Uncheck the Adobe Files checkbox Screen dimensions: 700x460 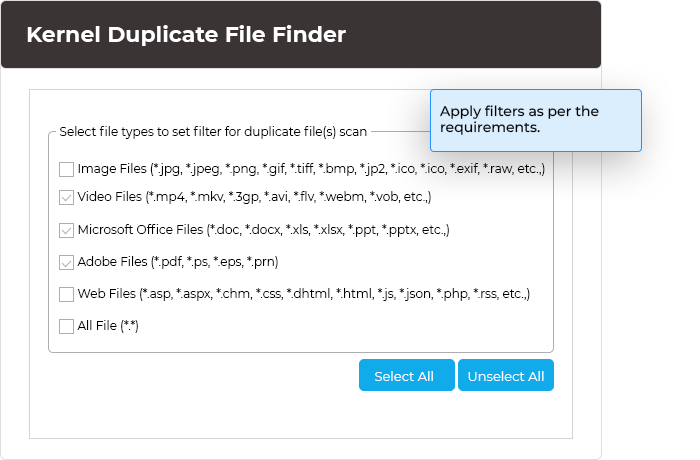67,262
